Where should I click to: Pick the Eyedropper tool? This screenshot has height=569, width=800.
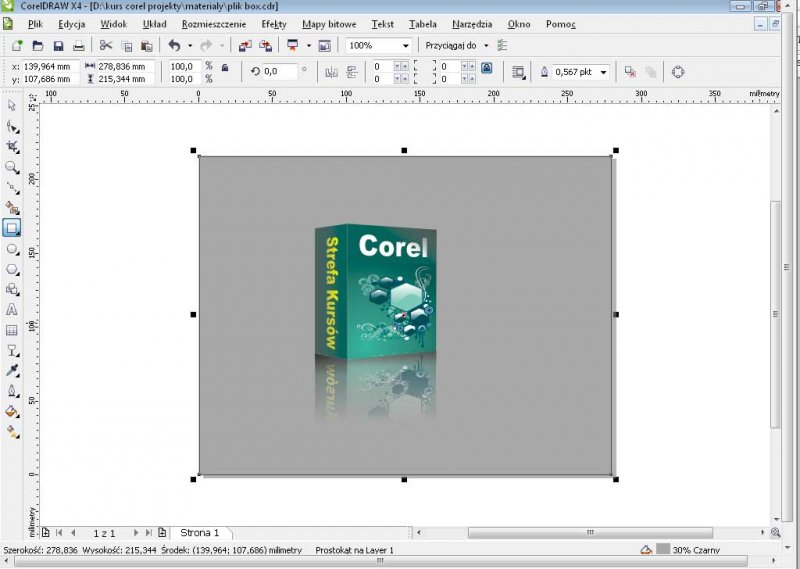click(12, 371)
